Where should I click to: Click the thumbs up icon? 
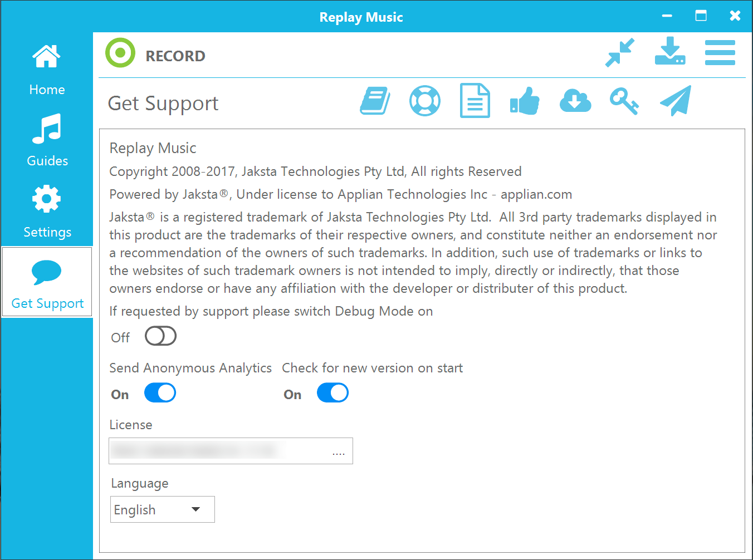(525, 101)
